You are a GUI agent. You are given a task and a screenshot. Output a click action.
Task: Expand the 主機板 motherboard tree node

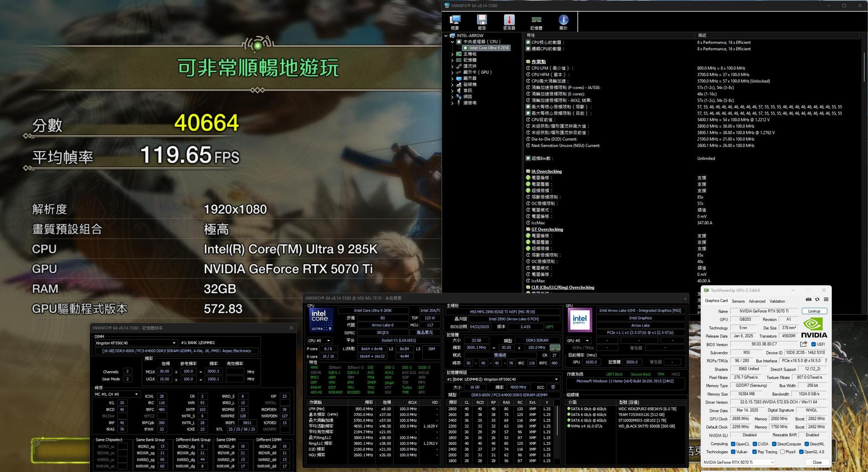point(452,54)
